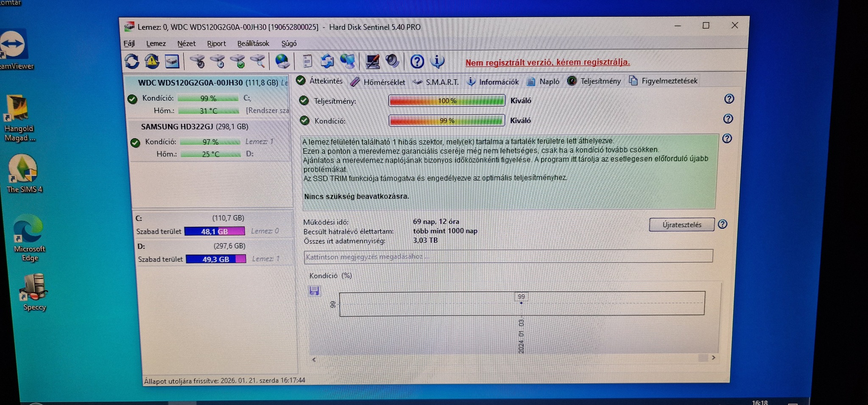Open the Fájl menu
Screen dimensions: 868x405
(129, 44)
